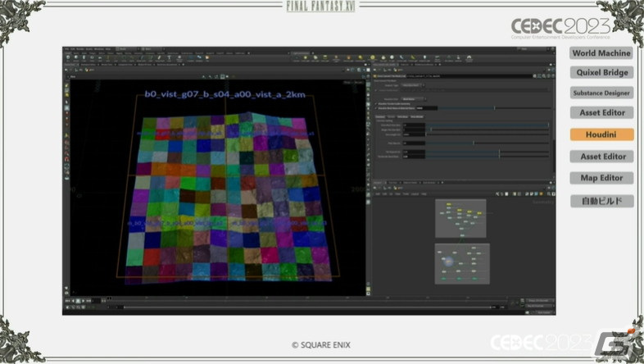Open the Render View pane tab
This screenshot has height=364, width=644.
point(107,65)
